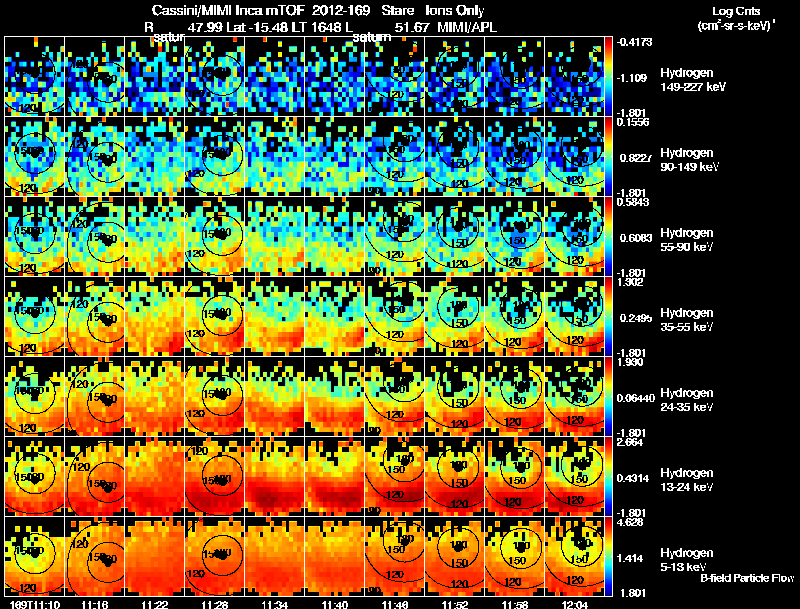Viewport: 800px width, 609px height.
Task: Click the '0.06440' color scale value
Action: pos(636,398)
